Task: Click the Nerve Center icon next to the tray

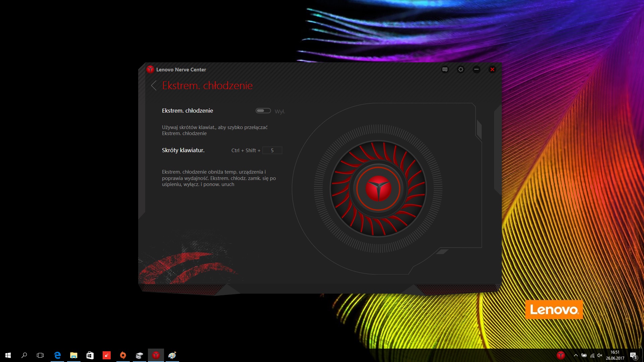Action: tap(561, 355)
